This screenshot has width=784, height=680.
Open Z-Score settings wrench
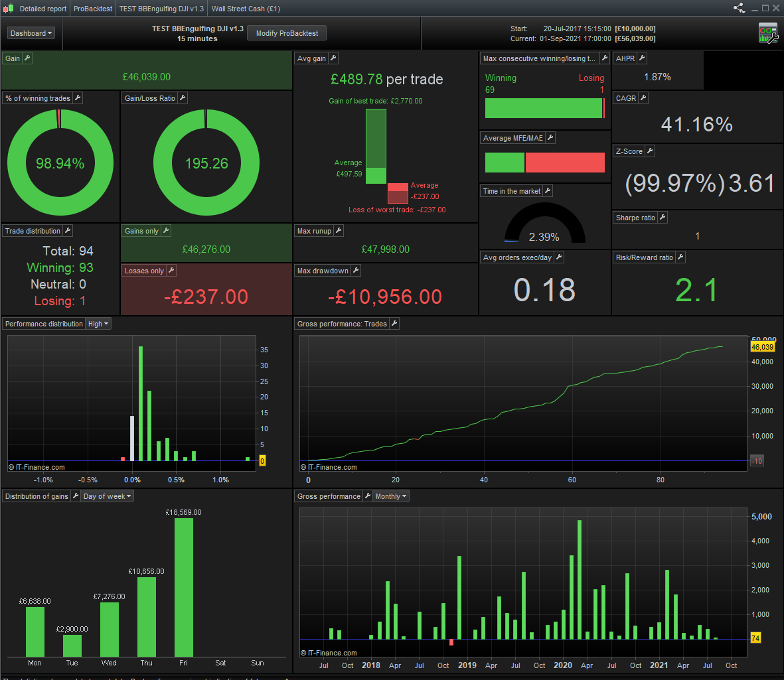point(649,151)
